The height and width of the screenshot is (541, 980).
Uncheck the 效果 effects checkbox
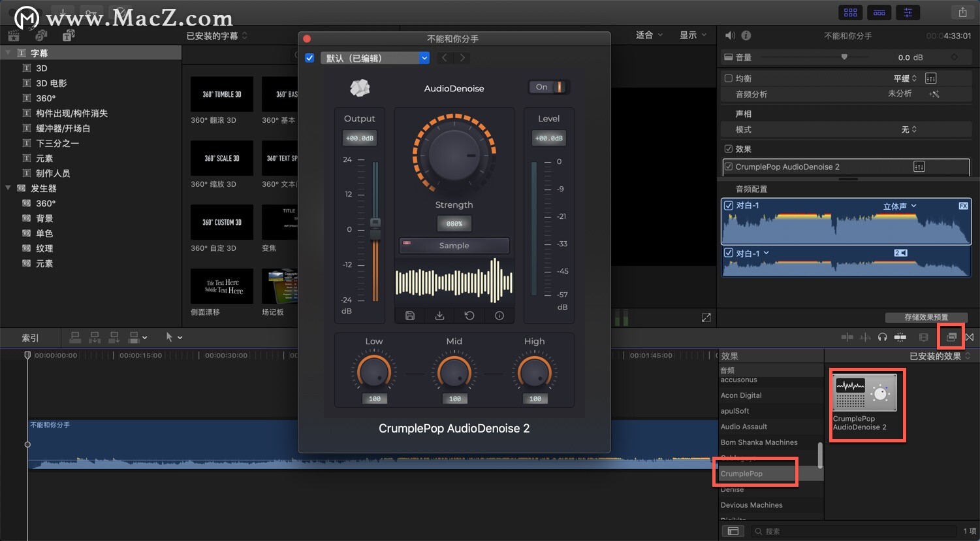pyautogui.click(x=729, y=149)
